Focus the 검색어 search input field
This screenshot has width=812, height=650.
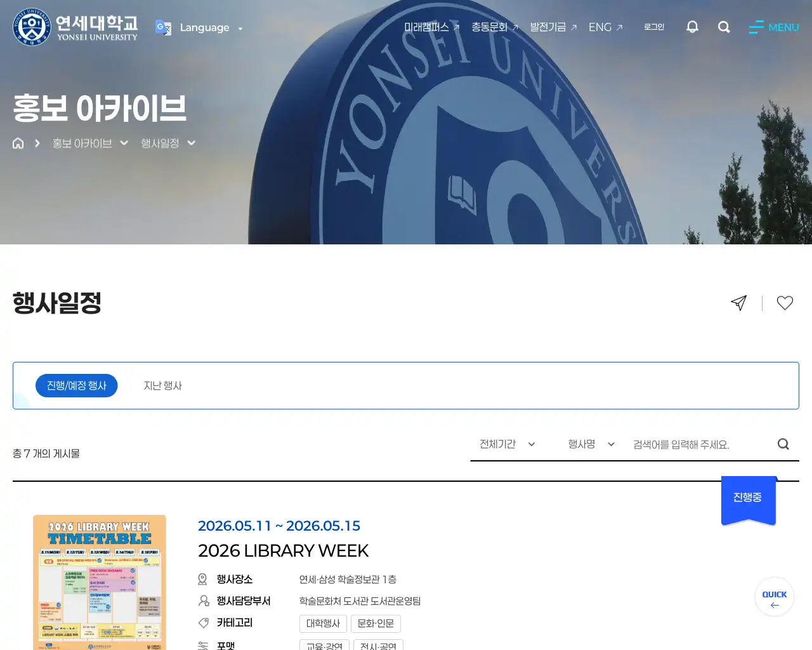point(701,444)
